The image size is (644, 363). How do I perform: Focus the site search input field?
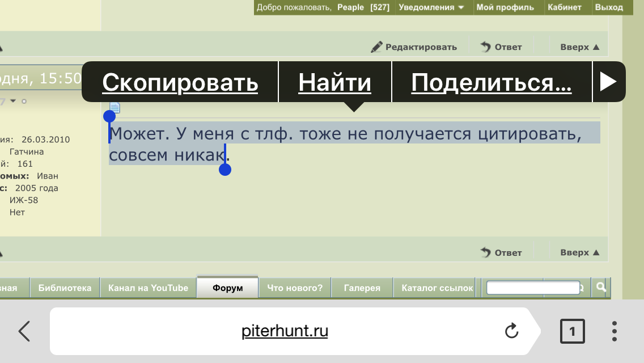tap(533, 288)
